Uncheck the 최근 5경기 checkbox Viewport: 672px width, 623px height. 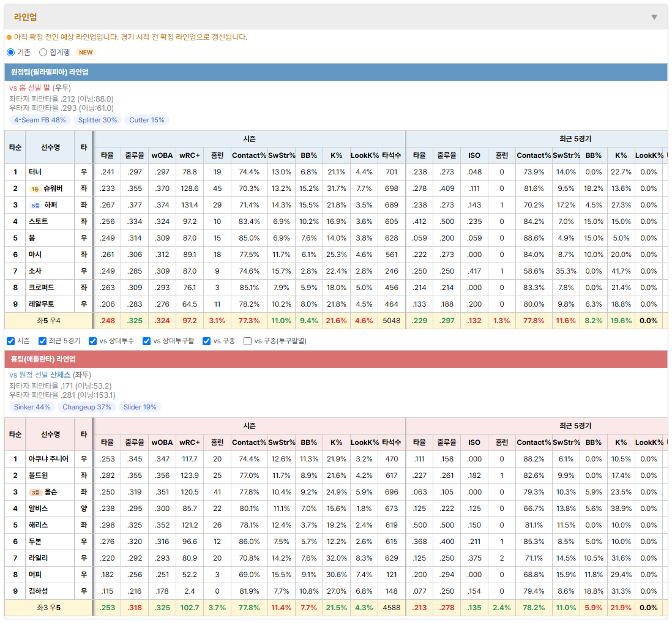[42, 341]
